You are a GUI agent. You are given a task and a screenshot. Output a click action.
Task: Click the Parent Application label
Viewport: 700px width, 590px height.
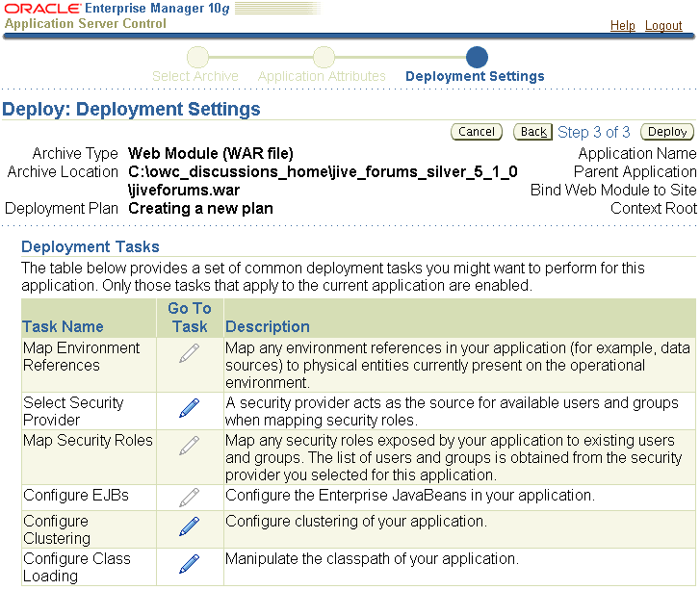(x=635, y=172)
